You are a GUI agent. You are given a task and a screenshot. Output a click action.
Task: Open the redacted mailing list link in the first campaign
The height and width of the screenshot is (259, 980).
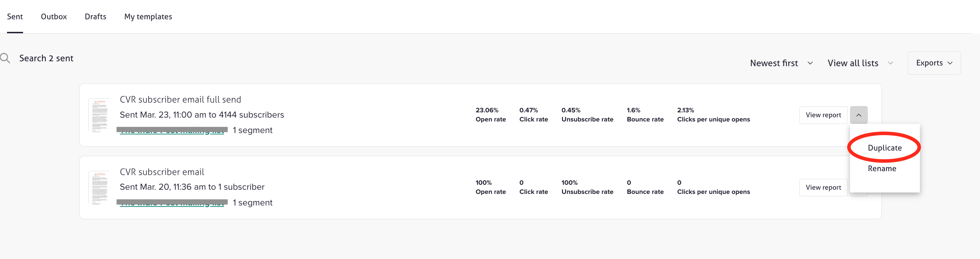point(172,130)
